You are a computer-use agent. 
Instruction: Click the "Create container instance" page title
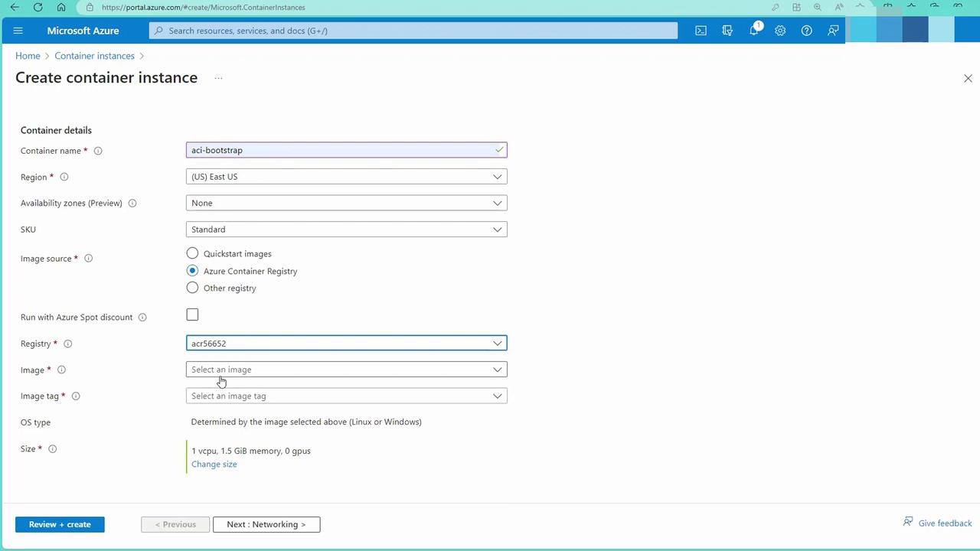tap(106, 78)
